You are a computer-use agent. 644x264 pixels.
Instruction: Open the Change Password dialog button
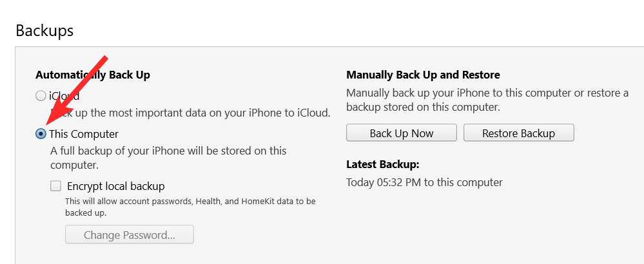[130, 235]
